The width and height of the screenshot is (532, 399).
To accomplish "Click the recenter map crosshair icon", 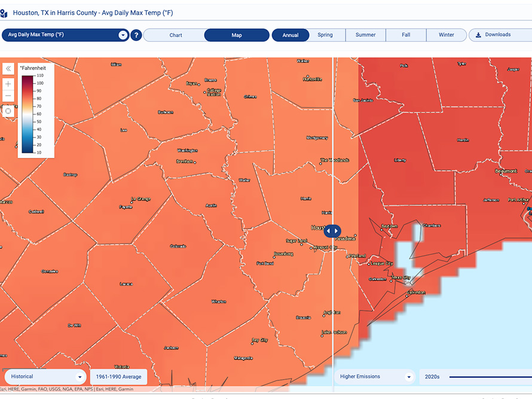I will pos(8,111).
